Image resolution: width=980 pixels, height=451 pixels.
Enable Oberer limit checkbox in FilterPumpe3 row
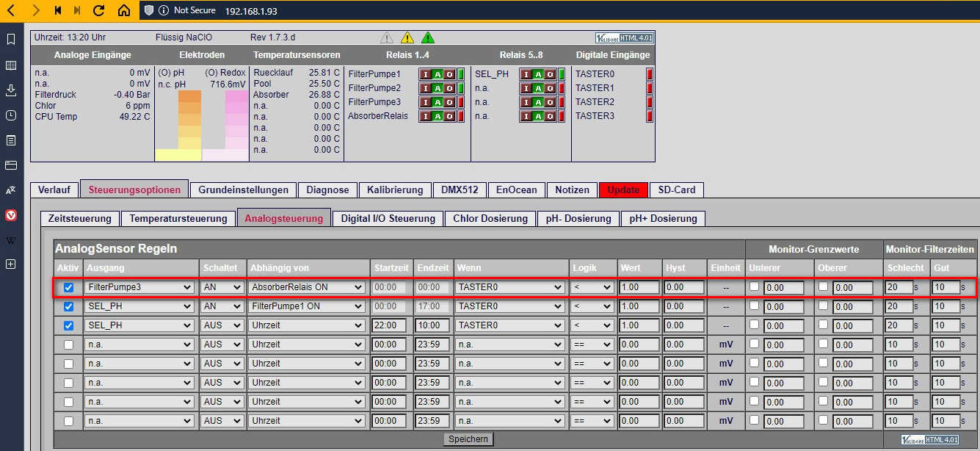(x=824, y=286)
